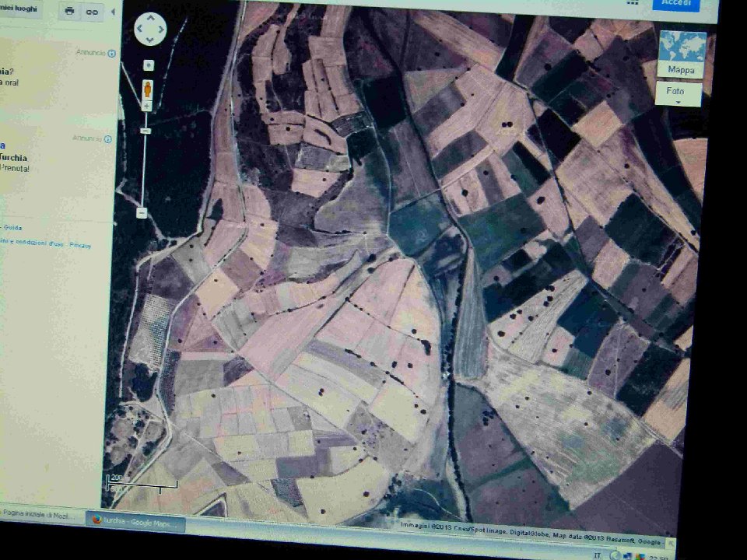Viewport: 747px width, 560px height.
Task: Click the print icon in the side panel
Action: (70, 11)
